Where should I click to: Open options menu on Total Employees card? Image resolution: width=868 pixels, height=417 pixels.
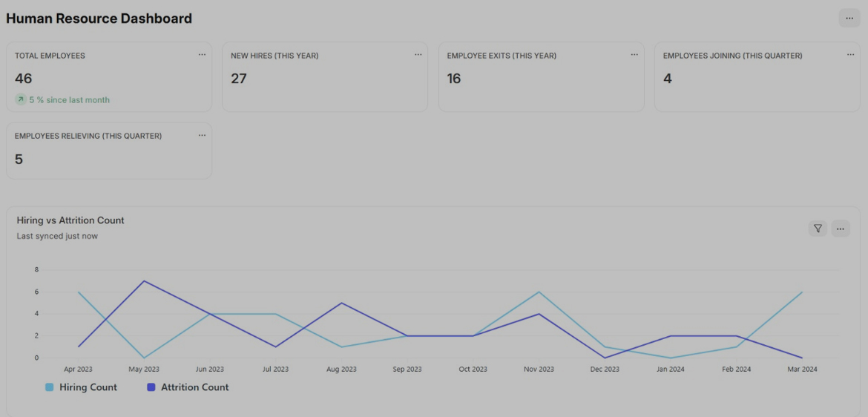(202, 55)
